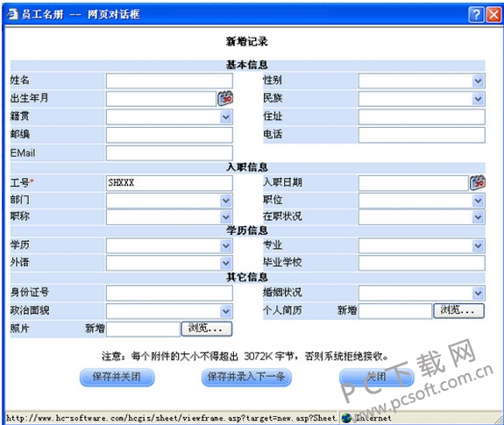Click the 个人简历 file path field
The height and width of the screenshot is (425, 504).
pyautogui.click(x=395, y=311)
